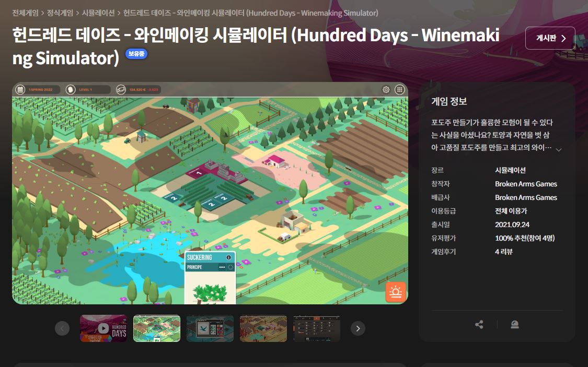The width and height of the screenshot is (588, 367).
Task: Show next thumbnails with right arrow
Action: point(358,328)
